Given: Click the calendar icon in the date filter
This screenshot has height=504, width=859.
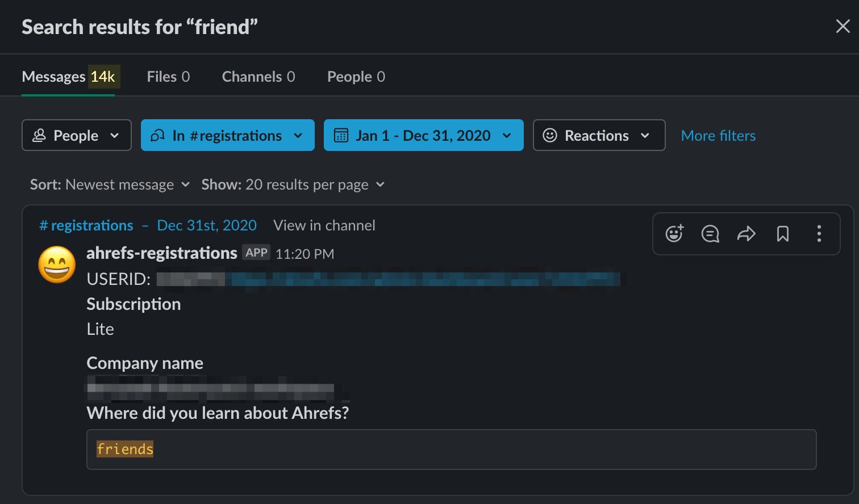Looking at the screenshot, I should click(x=341, y=135).
